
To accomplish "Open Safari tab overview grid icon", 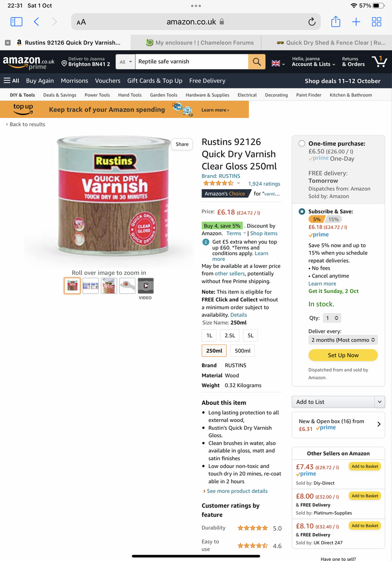I will [376, 22].
